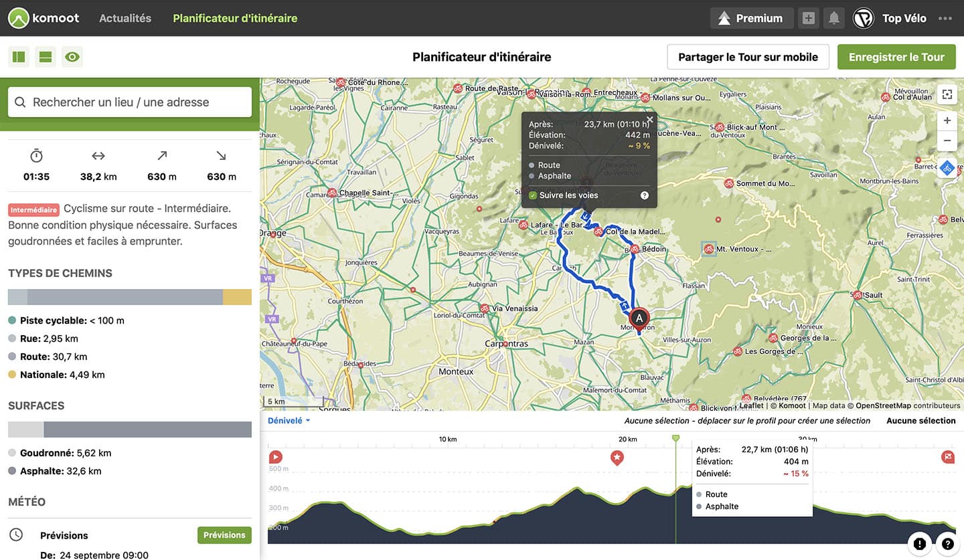964x560 pixels.
Task: Open the Leaflet attribution link
Action: tap(751, 405)
